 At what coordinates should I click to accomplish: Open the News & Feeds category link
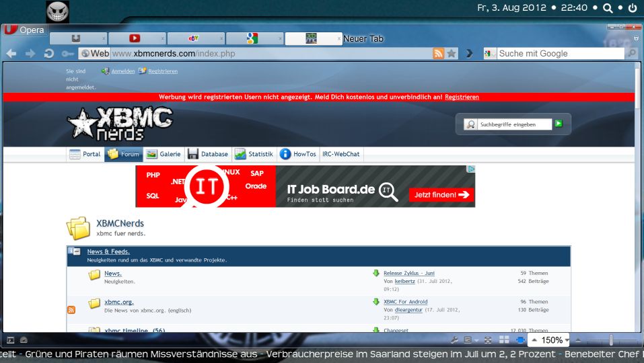pyautogui.click(x=108, y=251)
